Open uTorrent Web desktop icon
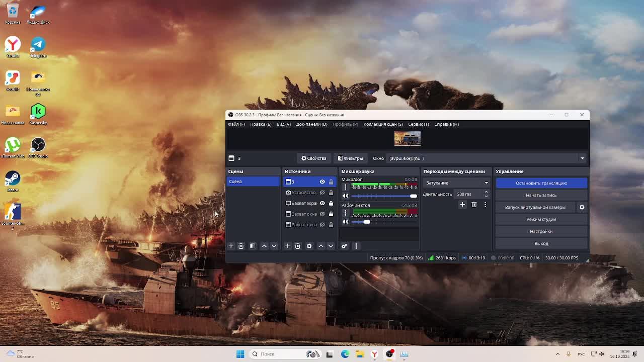The image size is (644, 362). (13, 148)
